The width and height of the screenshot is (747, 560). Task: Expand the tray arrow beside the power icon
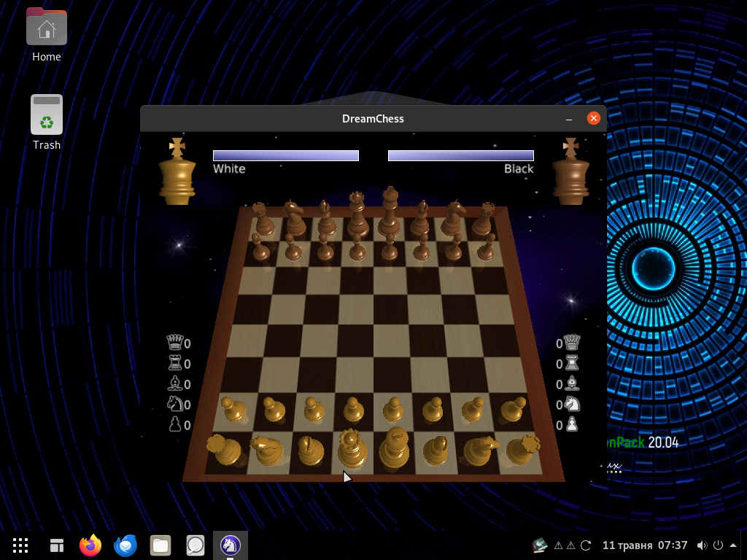click(734, 545)
